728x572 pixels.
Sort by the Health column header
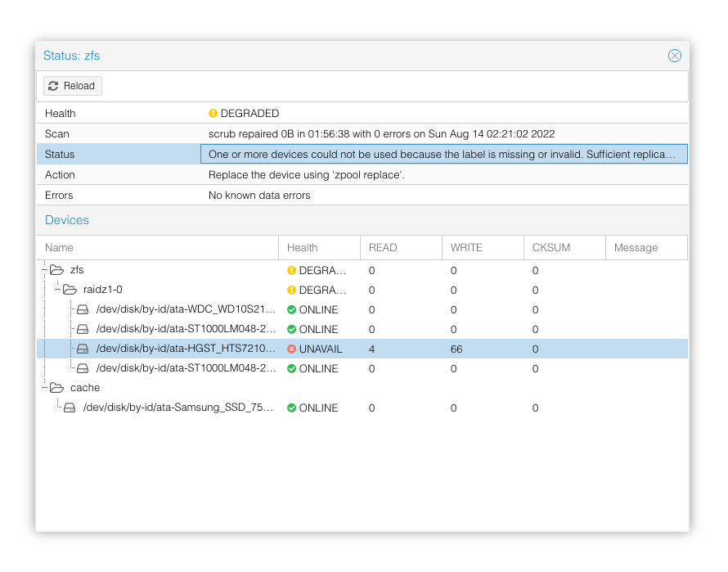click(320, 248)
